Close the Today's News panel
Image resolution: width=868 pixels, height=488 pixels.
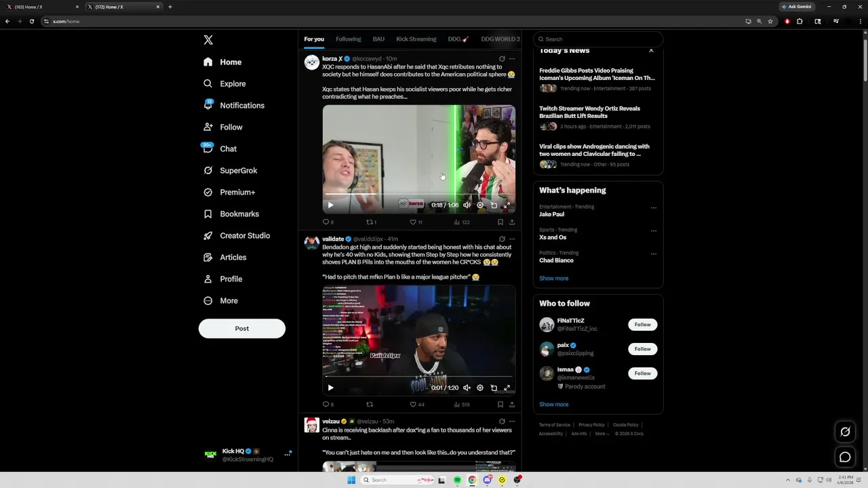pyautogui.click(x=651, y=50)
